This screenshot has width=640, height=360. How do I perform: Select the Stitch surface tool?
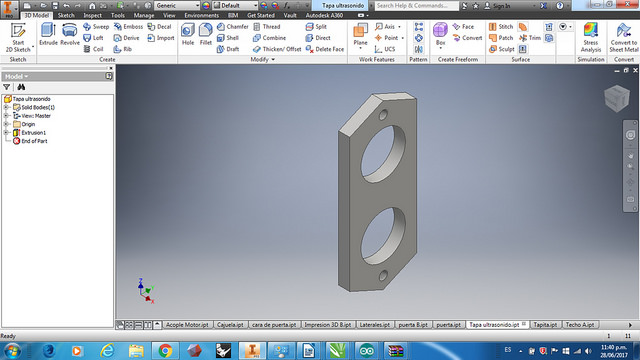[x=501, y=27]
